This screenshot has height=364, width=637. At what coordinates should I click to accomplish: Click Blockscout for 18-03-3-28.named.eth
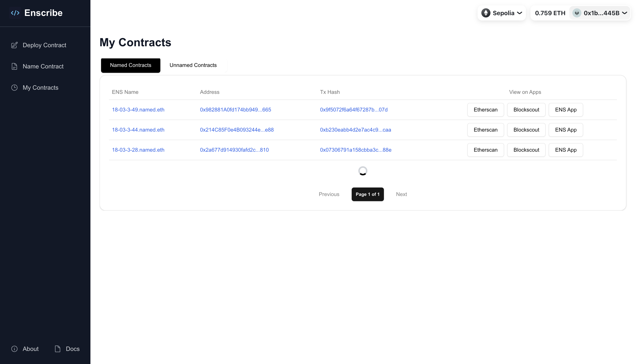coord(526,150)
